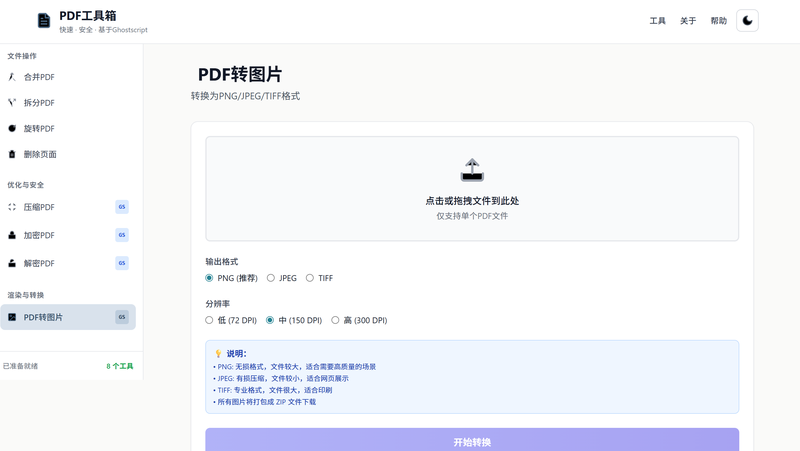Open the PDF转图片 sidebar item
Image resolution: width=800 pixels, height=451 pixels.
point(67,317)
